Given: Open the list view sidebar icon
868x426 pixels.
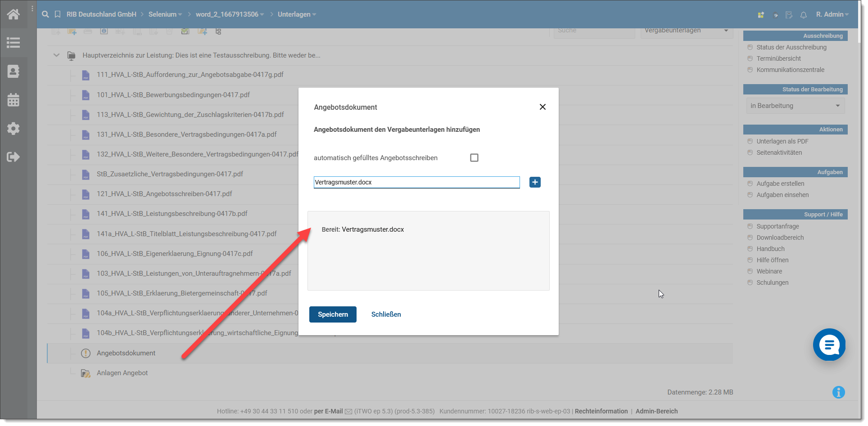Looking at the screenshot, I should point(13,43).
